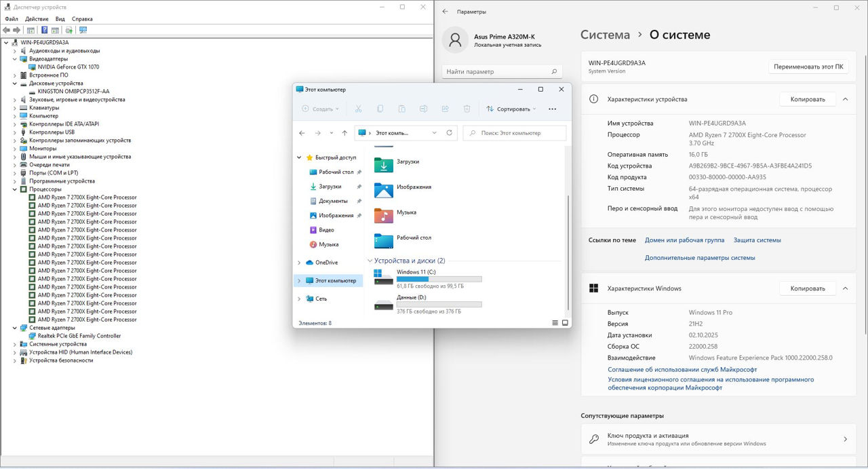Open the Вид menu in Device Manager
This screenshot has width=868, height=469.
click(60, 19)
